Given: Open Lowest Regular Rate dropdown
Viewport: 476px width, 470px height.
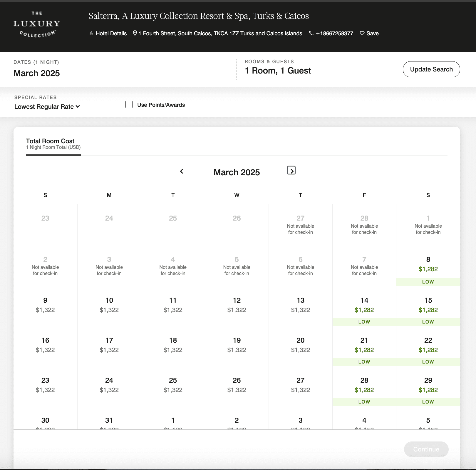Looking at the screenshot, I should pos(47,107).
